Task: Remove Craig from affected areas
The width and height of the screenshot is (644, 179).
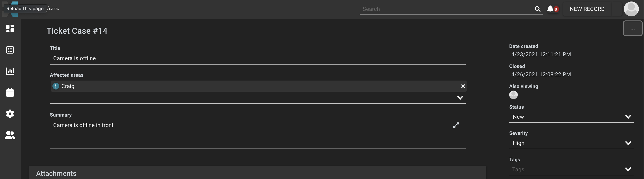Action: point(463,86)
